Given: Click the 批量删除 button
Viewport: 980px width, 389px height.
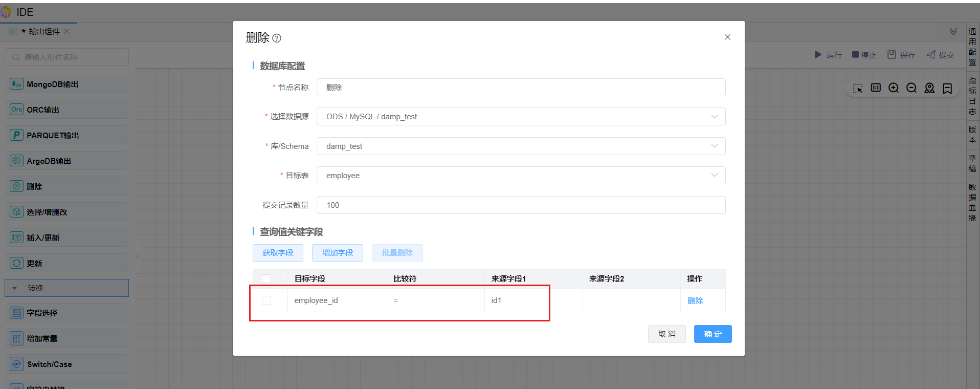Looking at the screenshot, I should point(397,253).
